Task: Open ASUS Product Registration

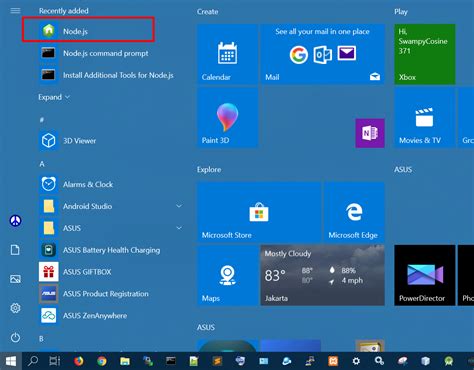Action: point(111,294)
